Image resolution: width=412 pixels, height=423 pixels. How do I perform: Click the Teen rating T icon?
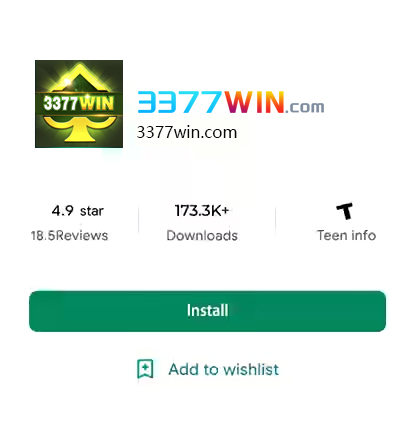point(345,211)
